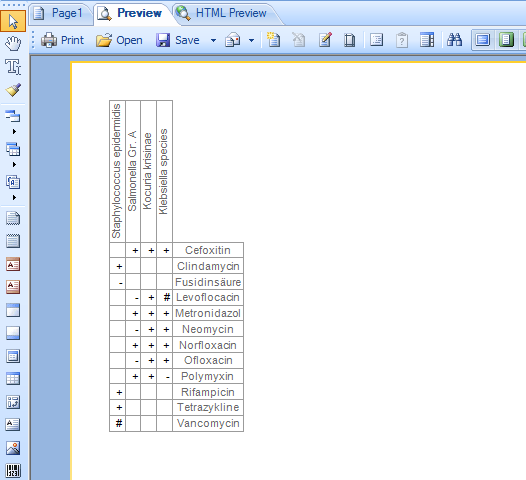This screenshot has width=526, height=480.
Task: Toggle single page view mode
Action: (483, 40)
